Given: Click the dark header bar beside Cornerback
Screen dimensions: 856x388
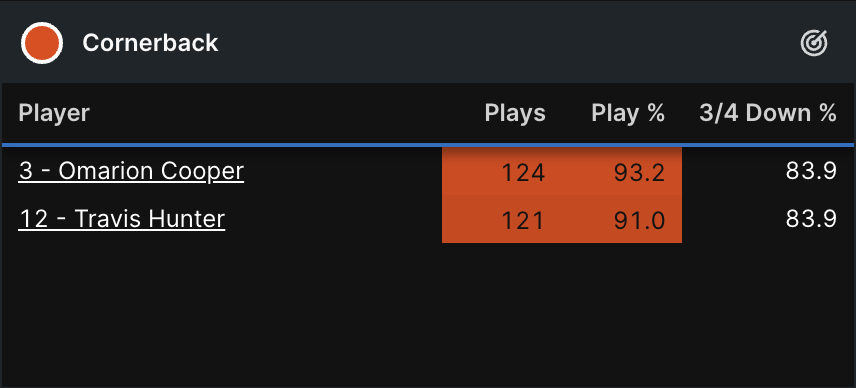Looking at the screenshot, I should coord(508,43).
